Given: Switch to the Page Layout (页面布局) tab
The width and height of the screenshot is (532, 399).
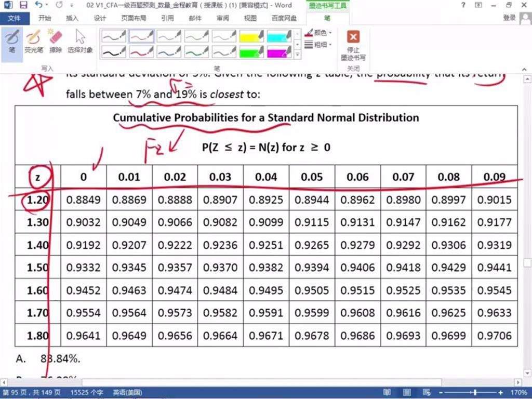Looking at the screenshot, I should click(x=134, y=18).
